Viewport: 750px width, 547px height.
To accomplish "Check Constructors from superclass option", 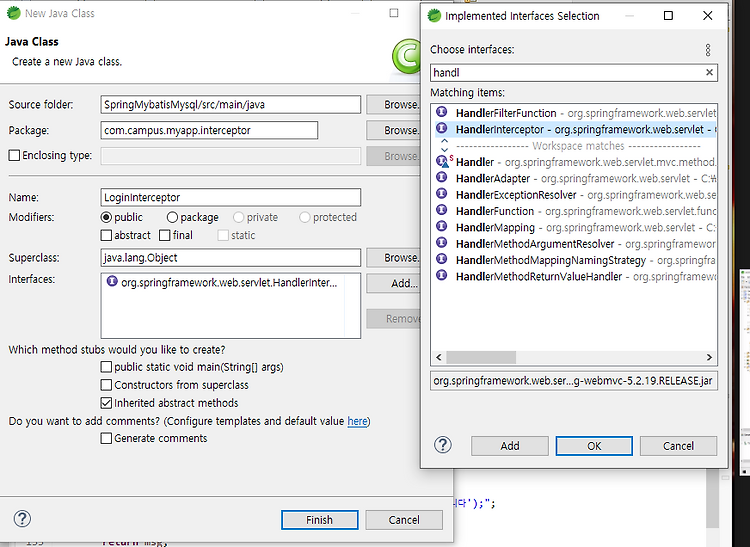I will (x=106, y=385).
